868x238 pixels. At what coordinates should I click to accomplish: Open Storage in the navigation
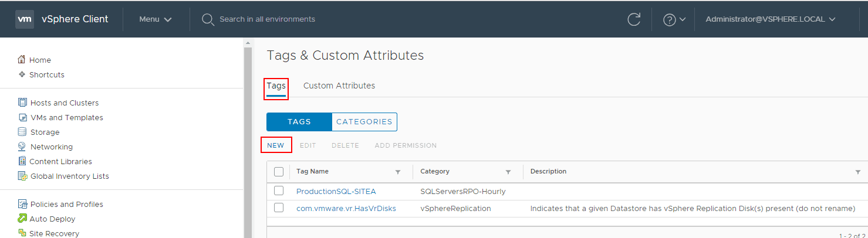[45, 132]
